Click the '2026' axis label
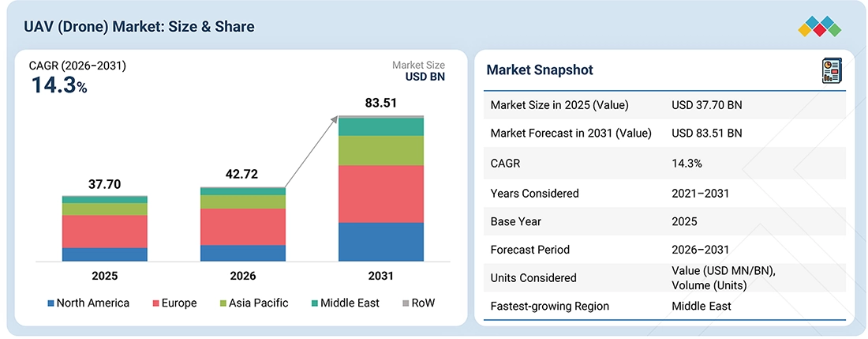868x339 pixels. (x=242, y=277)
